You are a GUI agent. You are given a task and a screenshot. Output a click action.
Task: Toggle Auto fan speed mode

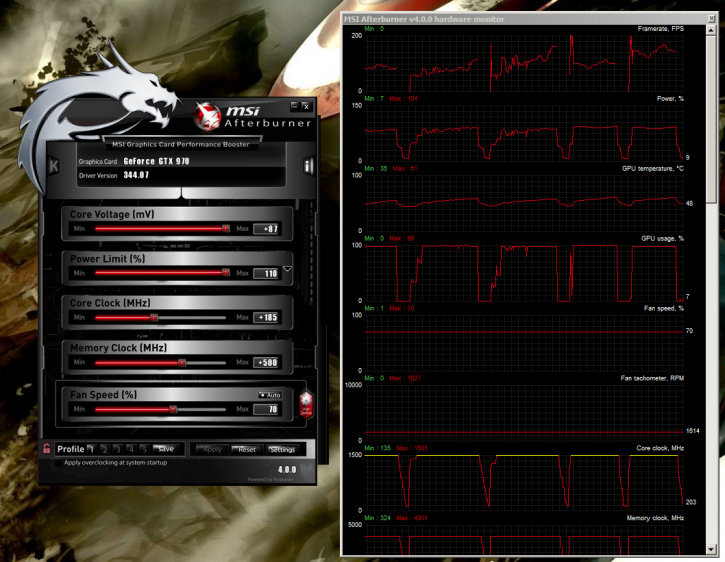pyautogui.click(x=270, y=395)
